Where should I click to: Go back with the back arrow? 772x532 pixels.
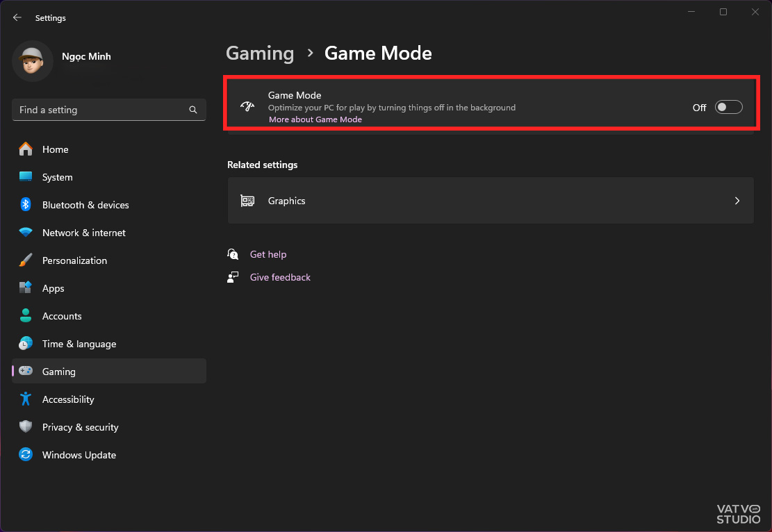[17, 18]
